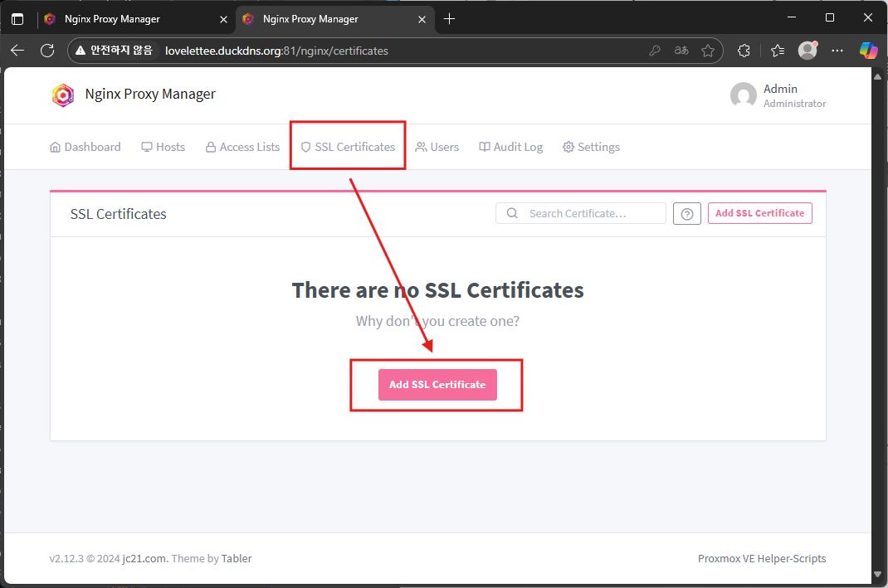Image resolution: width=888 pixels, height=588 pixels.
Task: Click the address bar URL
Action: (276, 51)
